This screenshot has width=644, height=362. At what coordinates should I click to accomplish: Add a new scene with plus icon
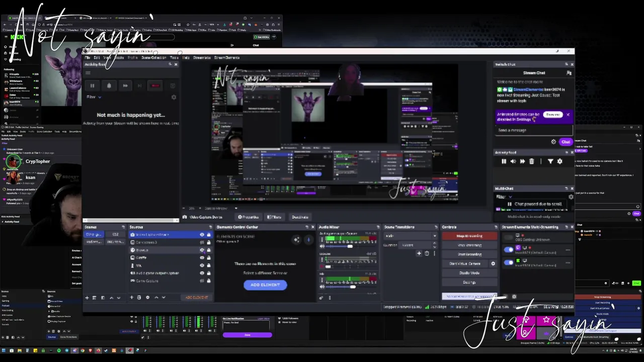pos(87,298)
